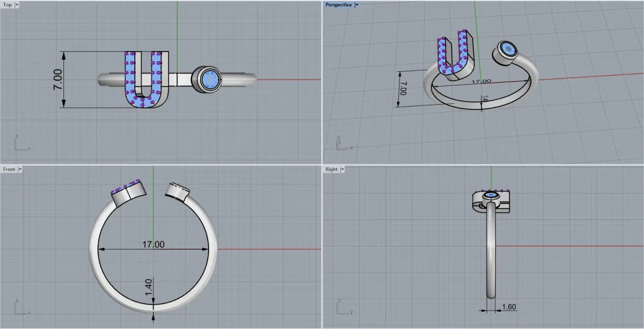Image resolution: width=644 pixels, height=329 pixels.
Task: Select the 17.00 dimension in Perspective view
Action: point(481,81)
